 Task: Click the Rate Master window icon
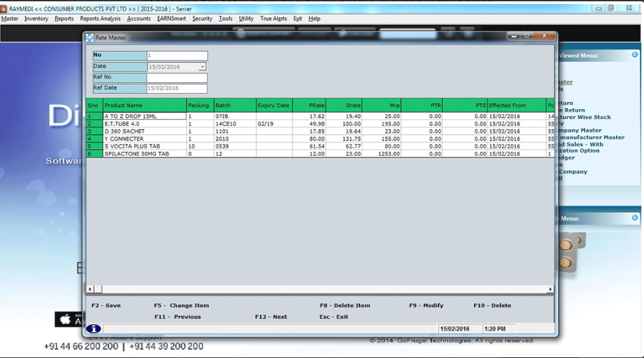tap(89, 38)
